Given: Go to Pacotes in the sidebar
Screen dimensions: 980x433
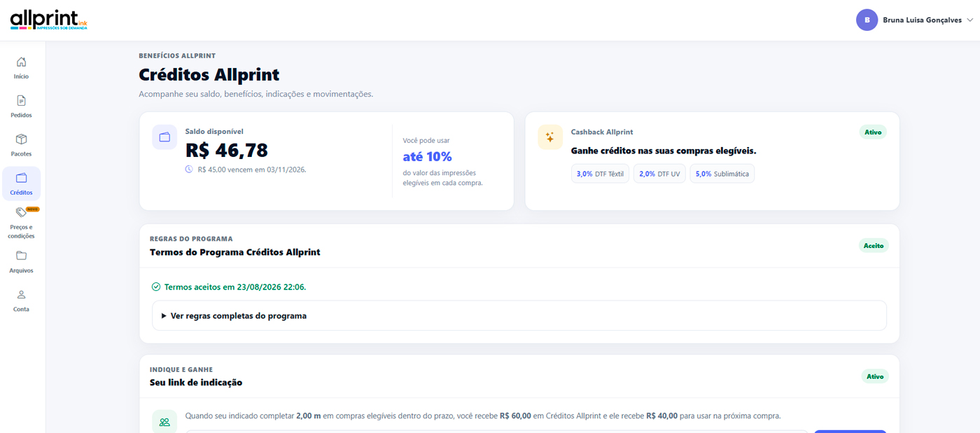Looking at the screenshot, I should [x=21, y=153].
